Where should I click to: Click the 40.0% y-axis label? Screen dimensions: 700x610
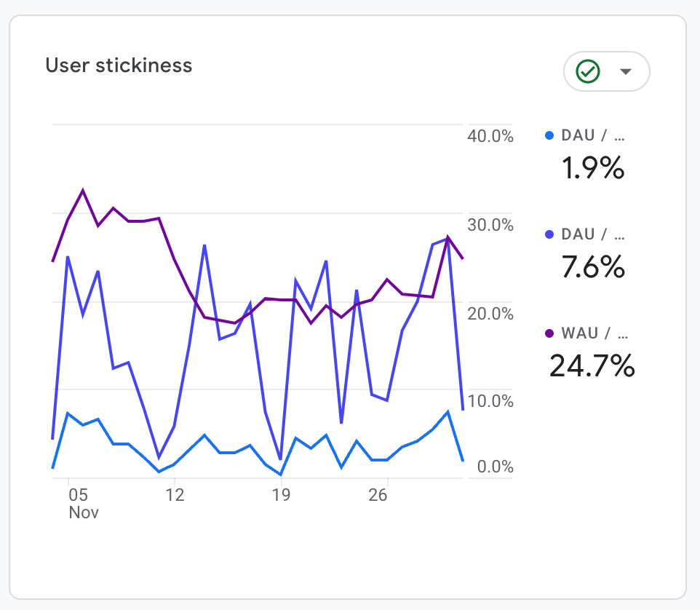490,137
